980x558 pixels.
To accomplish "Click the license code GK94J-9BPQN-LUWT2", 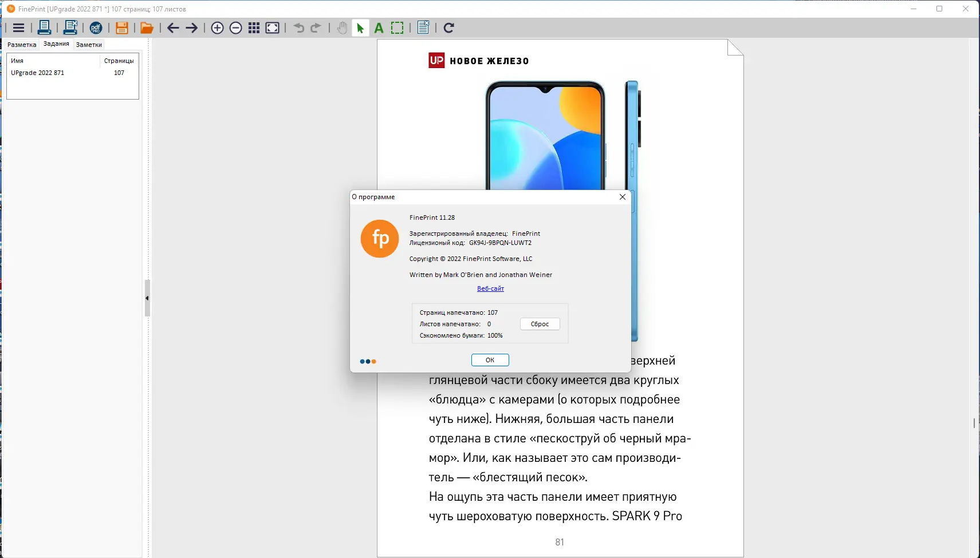I will click(500, 243).
